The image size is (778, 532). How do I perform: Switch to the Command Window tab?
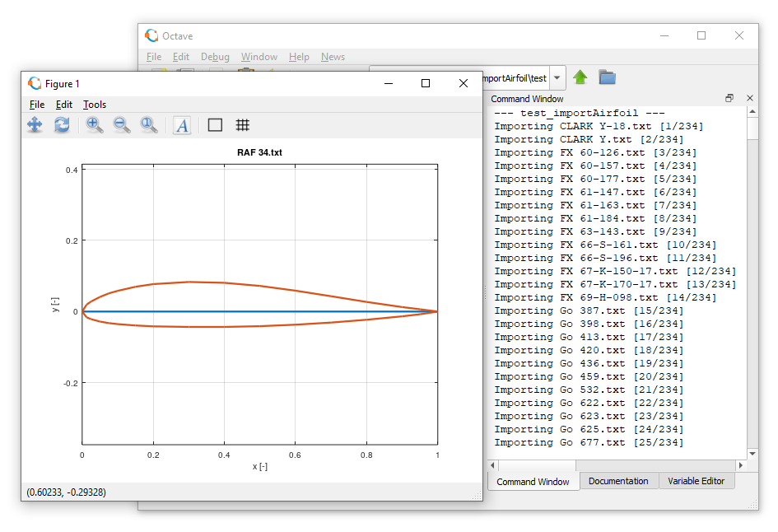[533, 482]
